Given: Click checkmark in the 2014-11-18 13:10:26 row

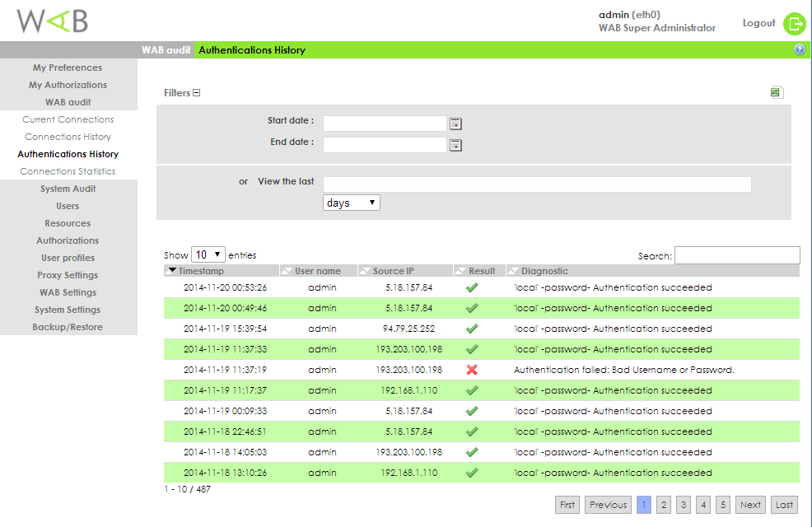Looking at the screenshot, I should [x=472, y=473].
